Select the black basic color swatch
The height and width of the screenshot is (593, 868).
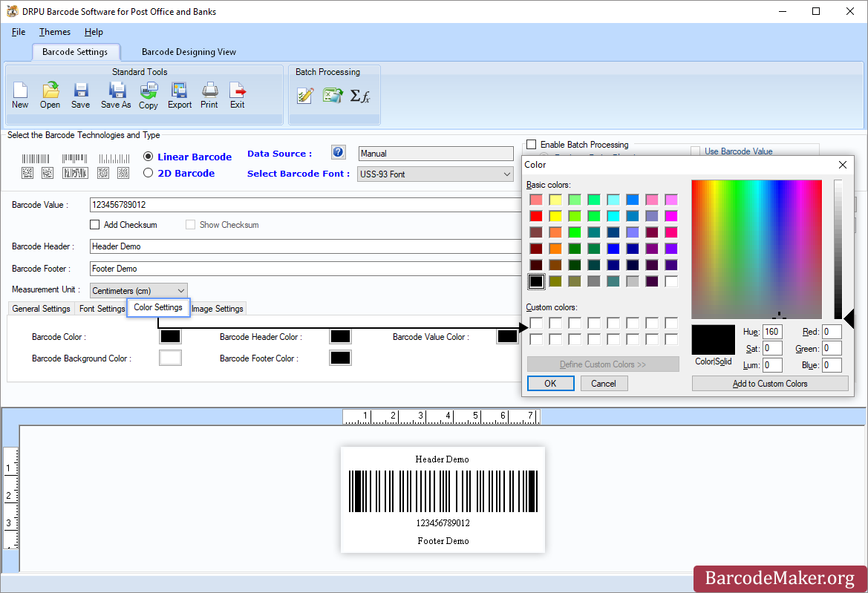536,281
